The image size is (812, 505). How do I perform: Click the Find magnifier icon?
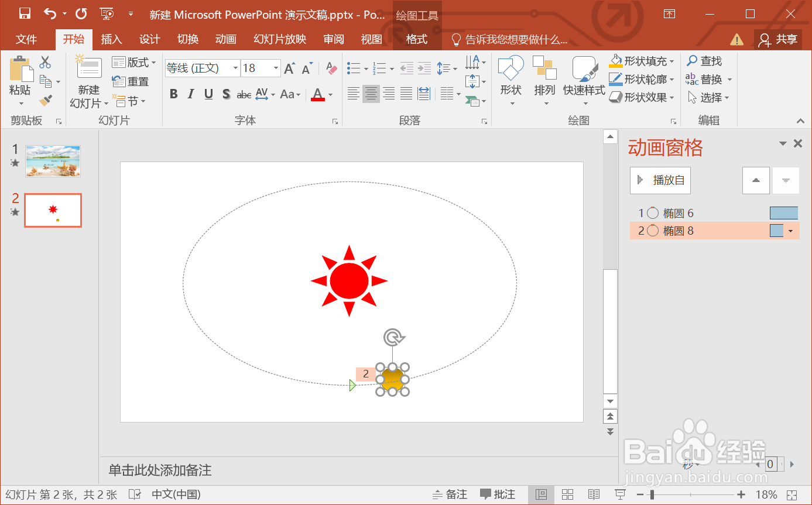692,61
